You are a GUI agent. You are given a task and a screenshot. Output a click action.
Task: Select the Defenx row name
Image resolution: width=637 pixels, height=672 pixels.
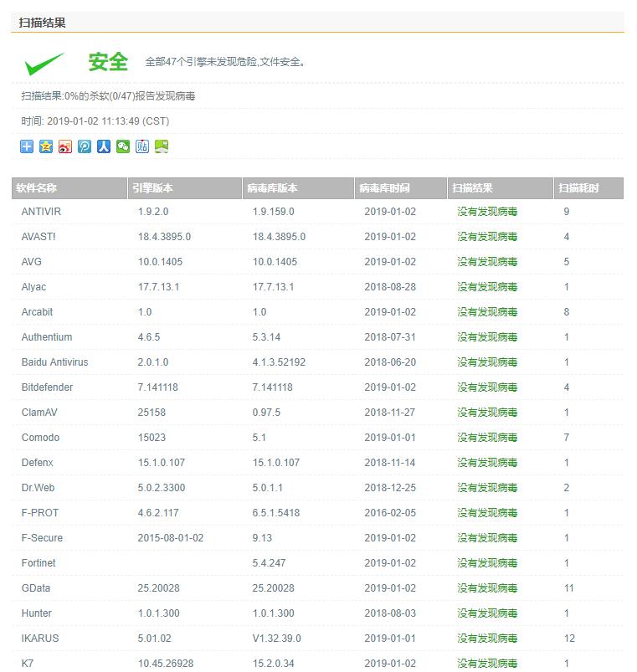pos(38,463)
